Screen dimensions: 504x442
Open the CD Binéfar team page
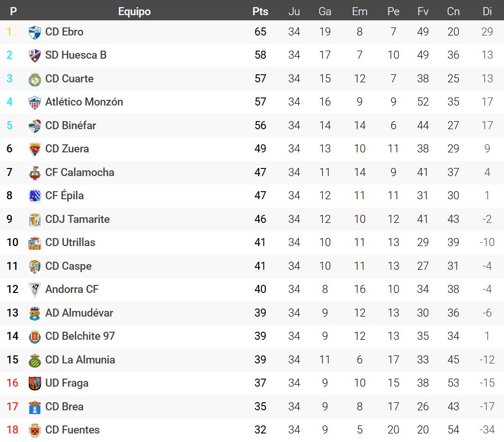[x=71, y=125]
